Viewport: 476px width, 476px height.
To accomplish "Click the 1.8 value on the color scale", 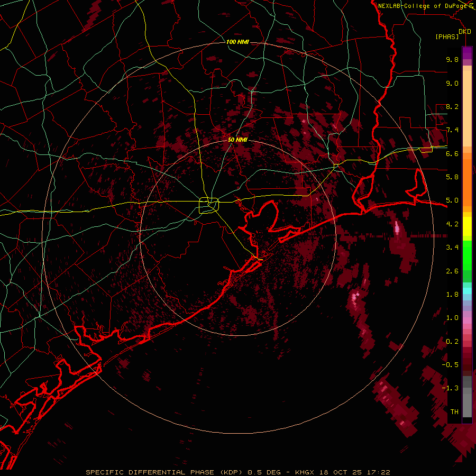I will (x=452, y=295).
